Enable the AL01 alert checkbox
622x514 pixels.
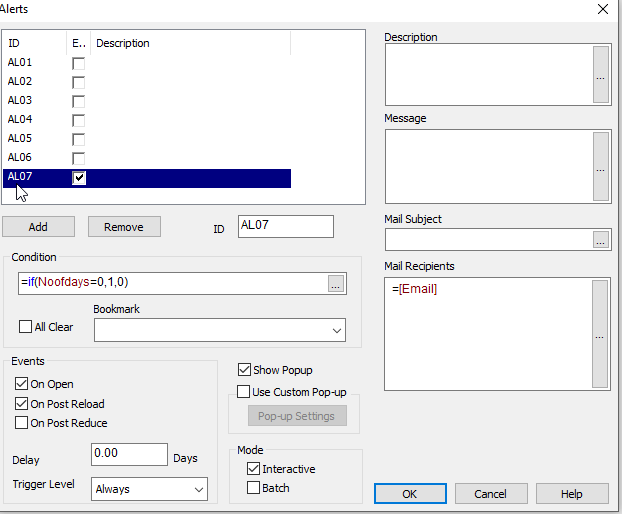79,63
